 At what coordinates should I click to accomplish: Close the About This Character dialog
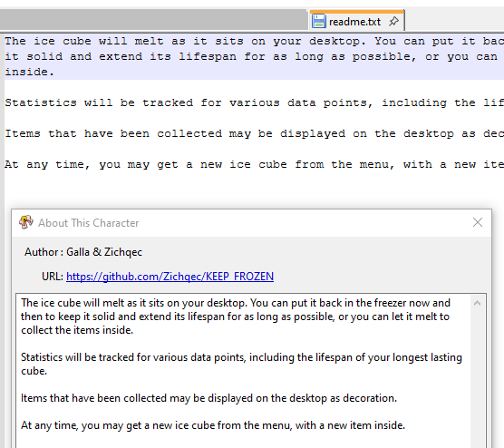478,222
